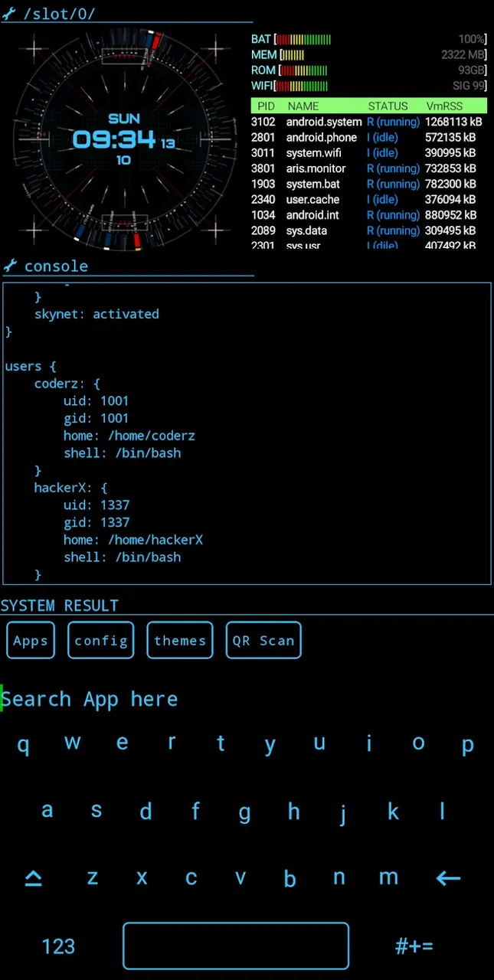
Task: Focus the Search App here field
Action: 247,699
